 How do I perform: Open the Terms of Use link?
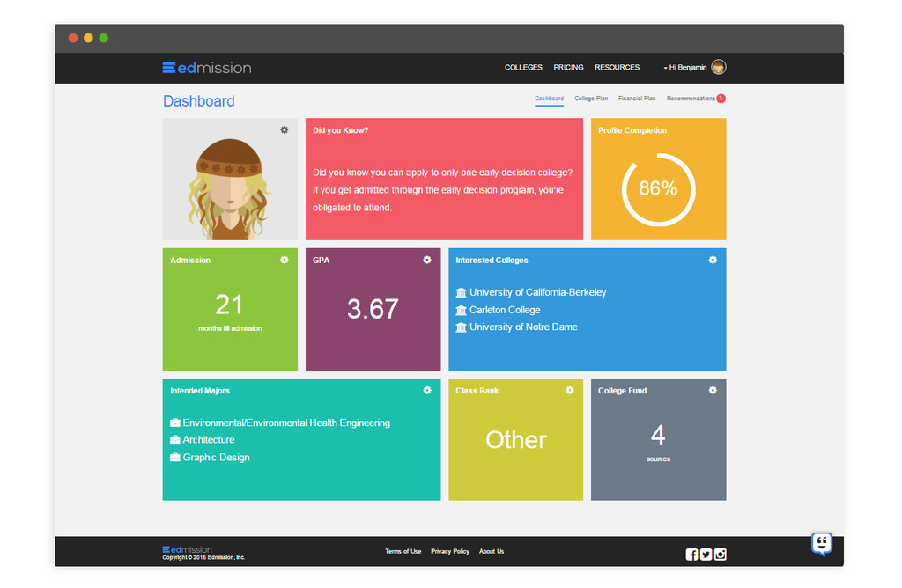point(403,551)
